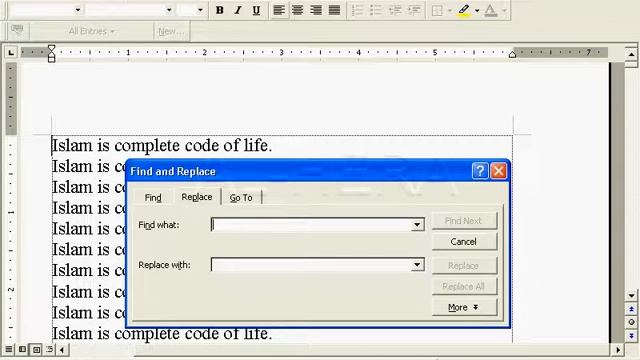Expand options with the More button
640x360 pixels.
pos(464,307)
